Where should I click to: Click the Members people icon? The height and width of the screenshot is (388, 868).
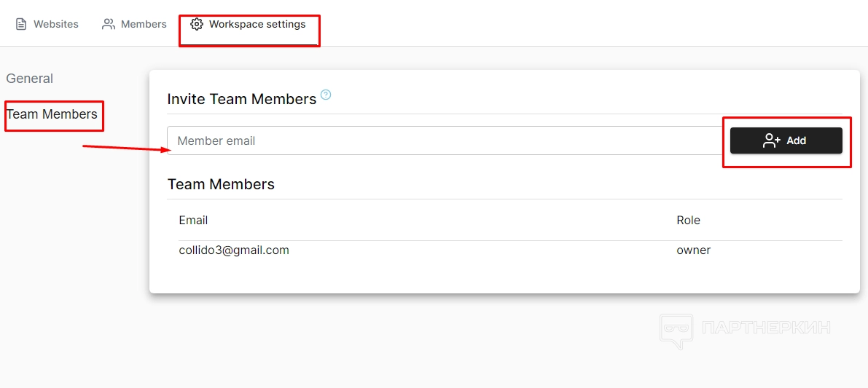109,24
